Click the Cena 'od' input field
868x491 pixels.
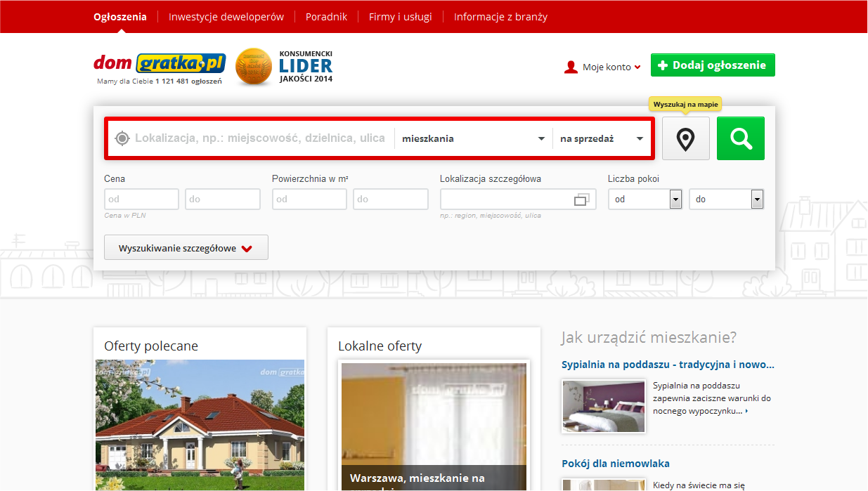coord(141,199)
